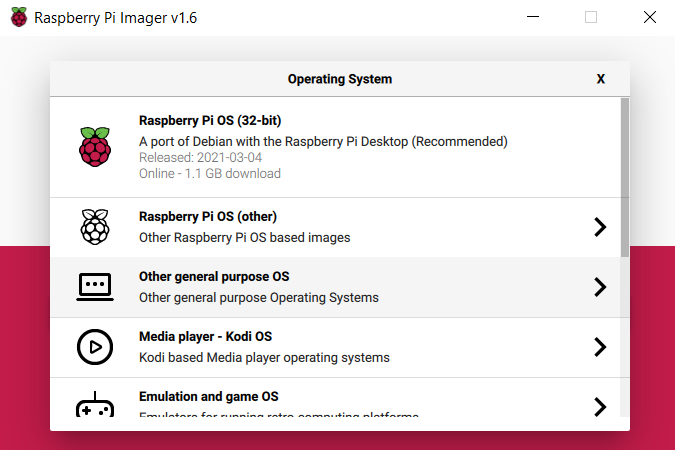Viewport: 675px width, 450px height.
Task: Choose the "Raspberry Pi OS (other)" label
Action: pyautogui.click(x=208, y=217)
